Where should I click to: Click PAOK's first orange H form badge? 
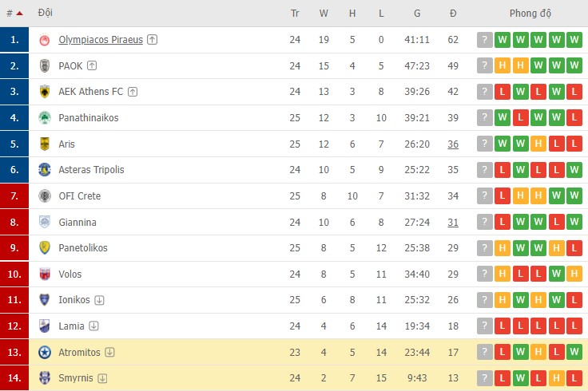click(503, 65)
